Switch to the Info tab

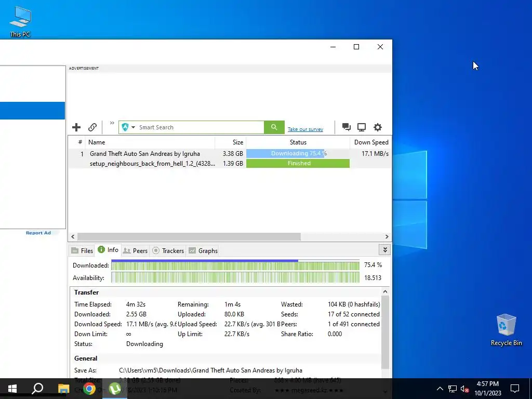click(x=108, y=250)
